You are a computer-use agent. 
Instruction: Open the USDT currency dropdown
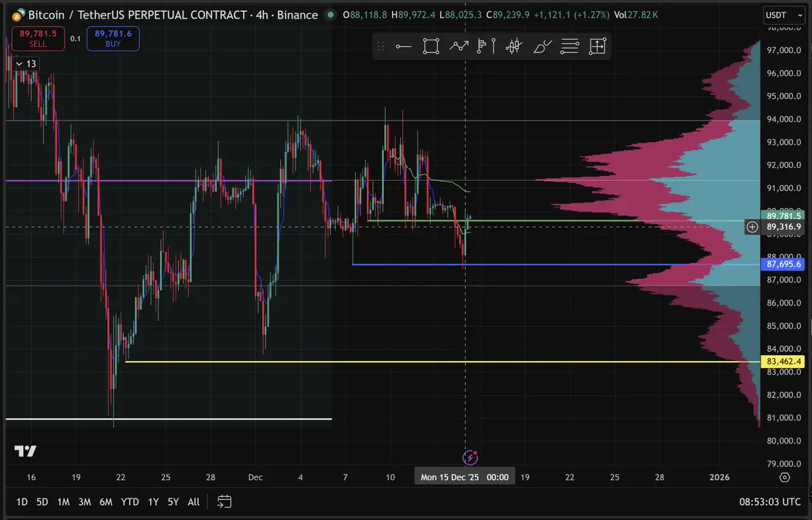(784, 15)
